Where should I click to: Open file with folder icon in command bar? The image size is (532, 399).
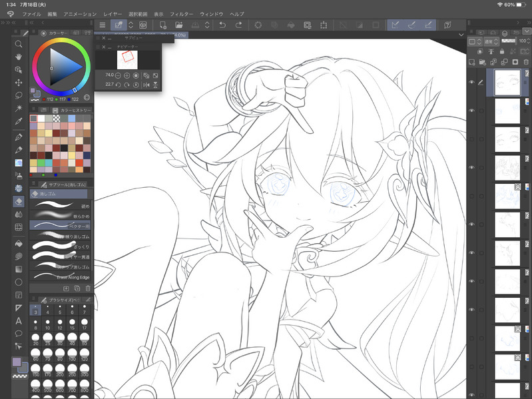tap(179, 25)
